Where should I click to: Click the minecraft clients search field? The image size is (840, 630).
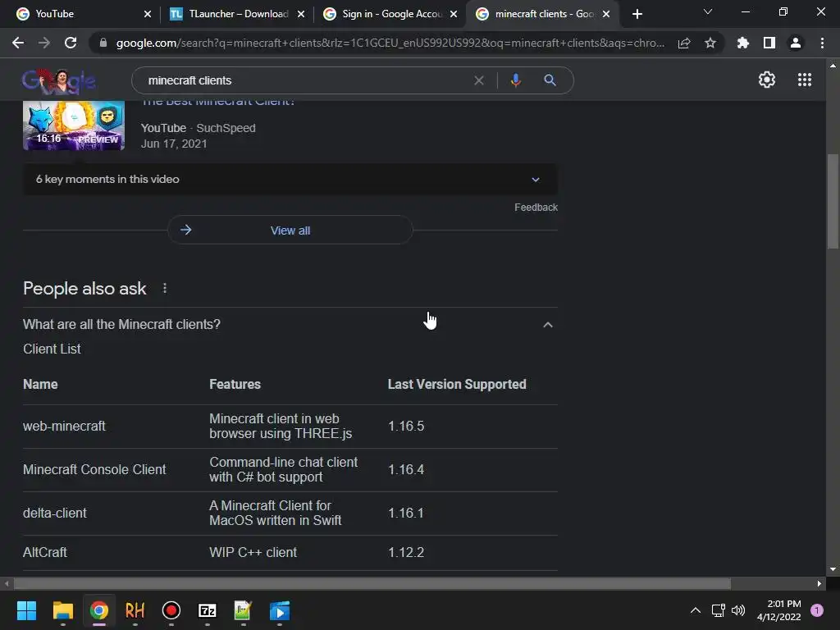(305, 80)
